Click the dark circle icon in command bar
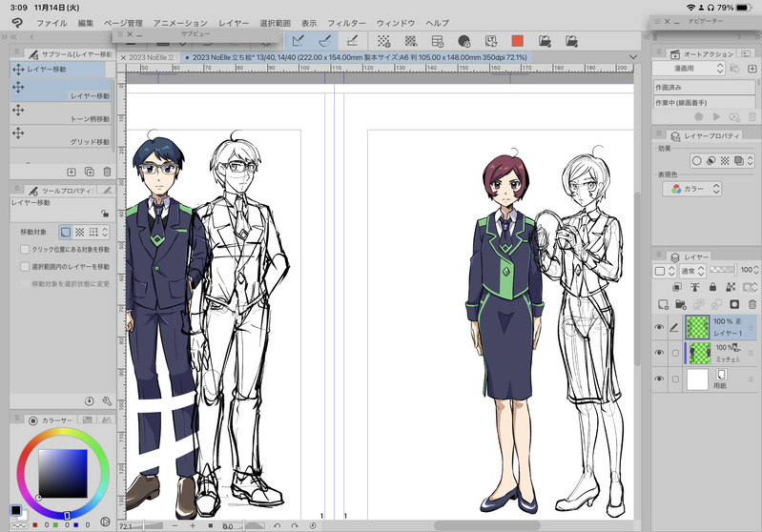This screenshot has width=762, height=532. click(464, 41)
